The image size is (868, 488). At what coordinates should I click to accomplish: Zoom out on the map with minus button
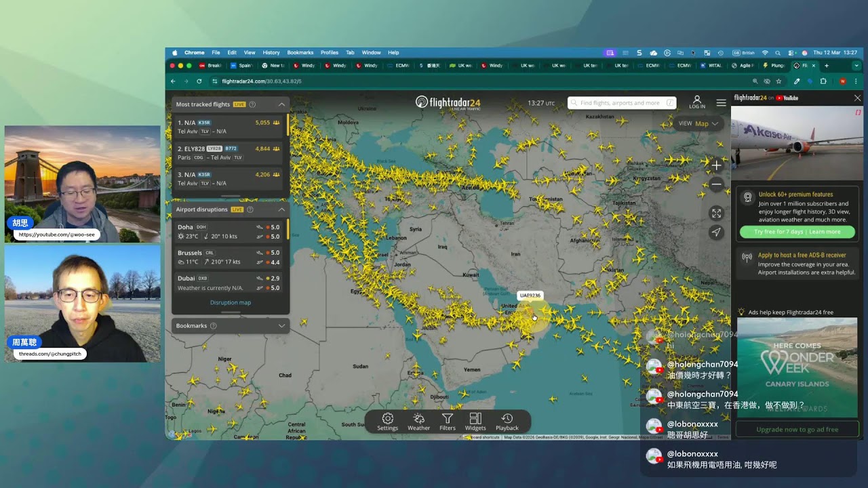coord(716,184)
